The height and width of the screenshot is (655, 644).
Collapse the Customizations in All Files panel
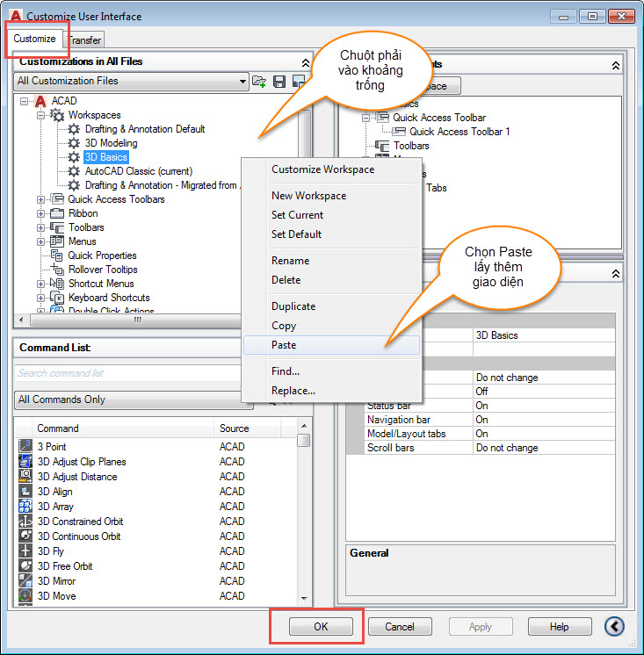tap(306, 62)
